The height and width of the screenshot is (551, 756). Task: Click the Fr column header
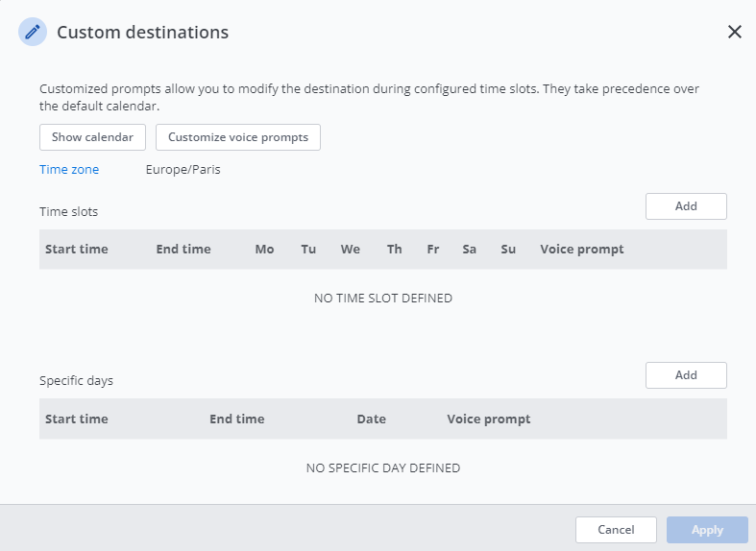tap(433, 250)
